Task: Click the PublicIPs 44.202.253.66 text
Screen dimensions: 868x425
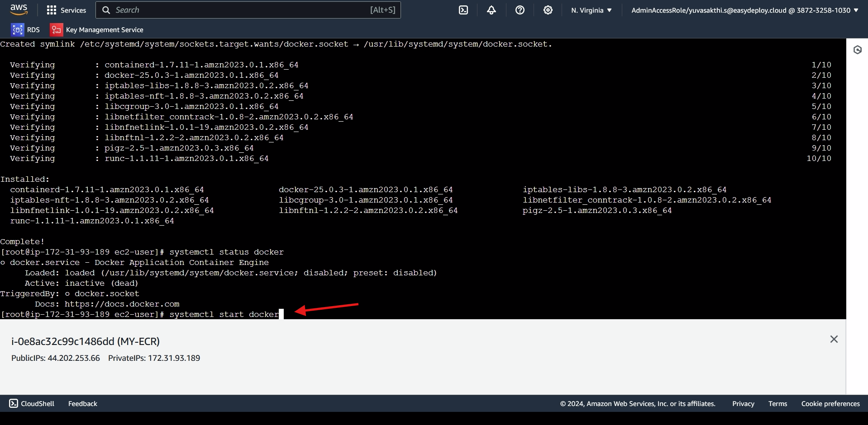Action: click(x=56, y=358)
